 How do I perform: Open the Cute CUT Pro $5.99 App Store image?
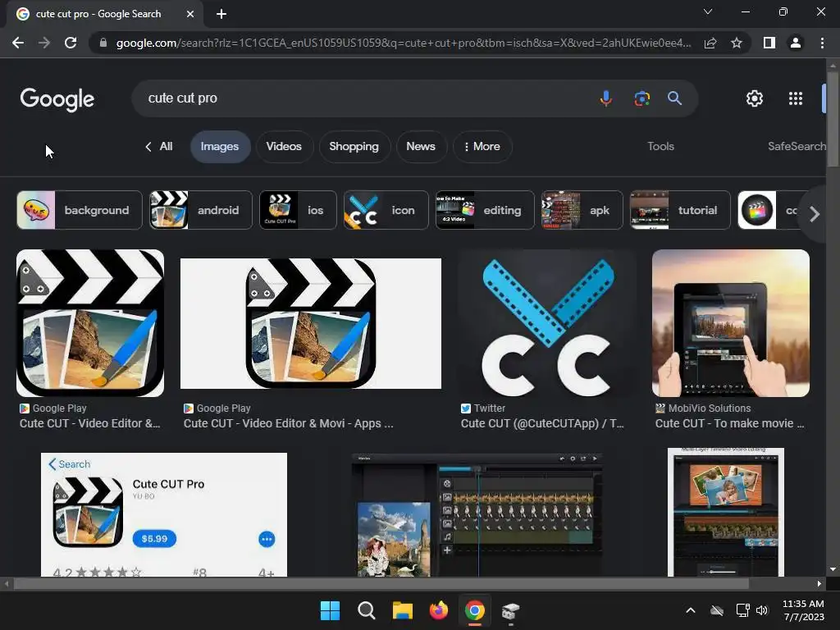164,515
